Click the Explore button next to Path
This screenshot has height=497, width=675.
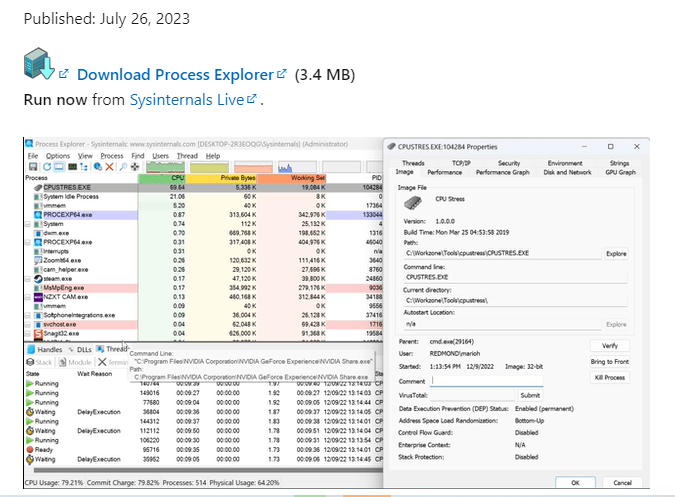616,253
